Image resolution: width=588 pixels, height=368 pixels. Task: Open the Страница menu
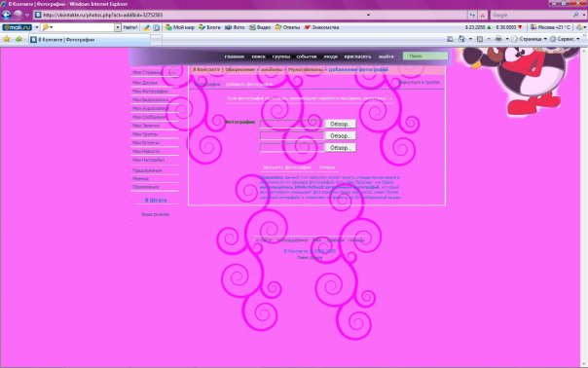(x=530, y=39)
